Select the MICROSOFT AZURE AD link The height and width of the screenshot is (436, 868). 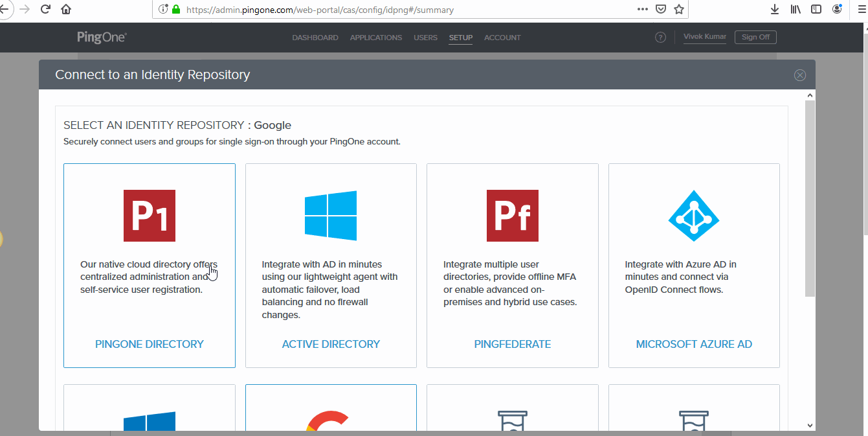pyautogui.click(x=694, y=344)
